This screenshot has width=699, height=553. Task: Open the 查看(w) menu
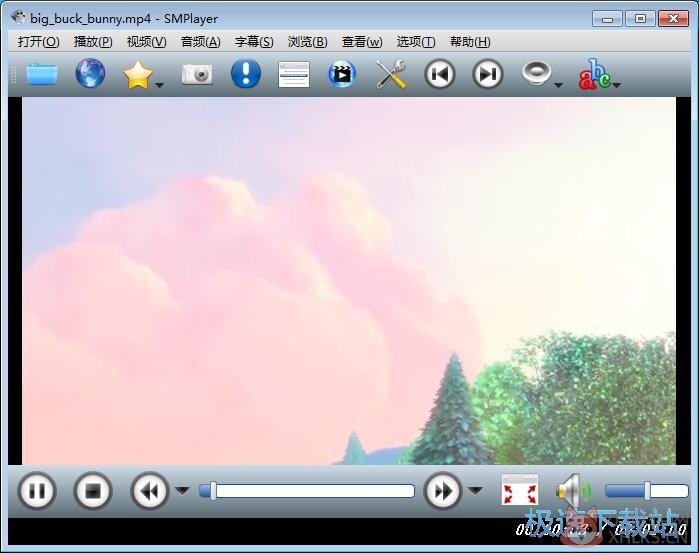[362, 41]
